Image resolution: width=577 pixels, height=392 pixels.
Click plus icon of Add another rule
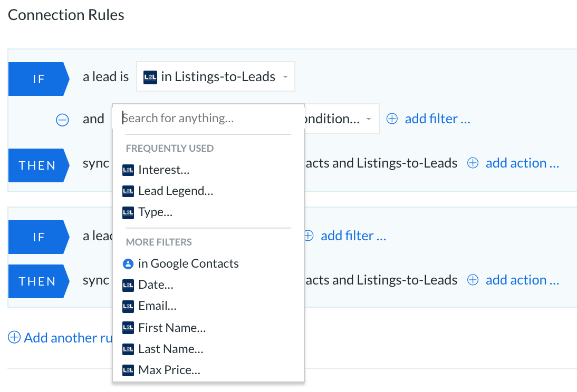point(14,337)
